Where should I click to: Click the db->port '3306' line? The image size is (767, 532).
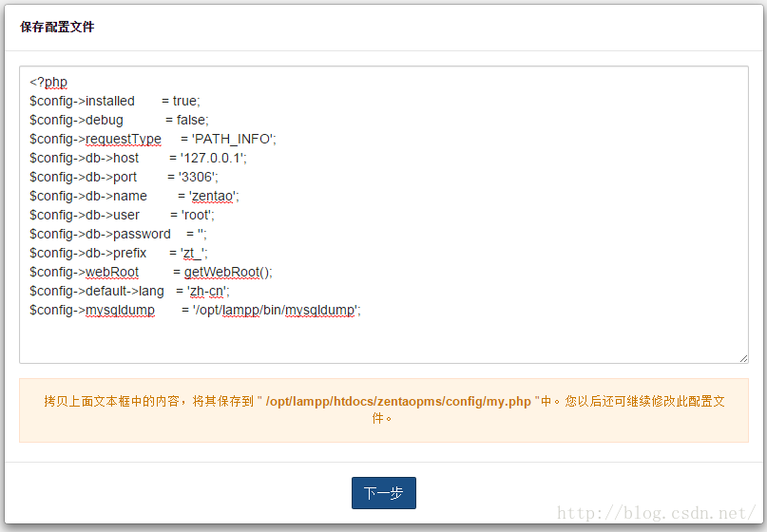[x=125, y=177]
